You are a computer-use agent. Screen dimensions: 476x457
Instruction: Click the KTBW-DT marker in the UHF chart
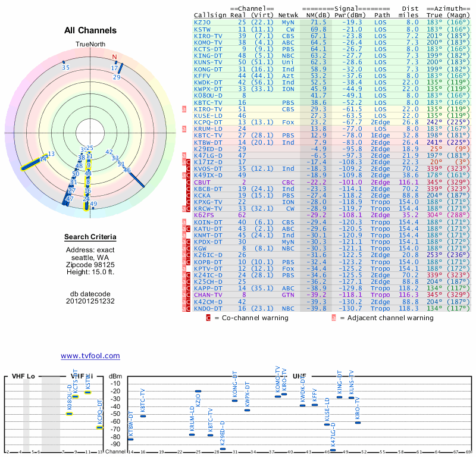[x=130, y=439]
